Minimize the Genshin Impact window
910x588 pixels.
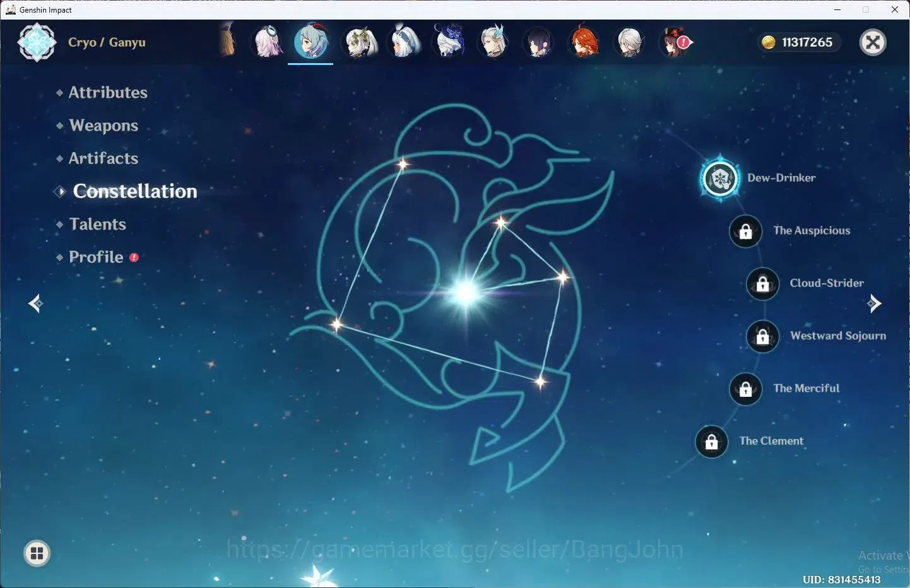[837, 9]
